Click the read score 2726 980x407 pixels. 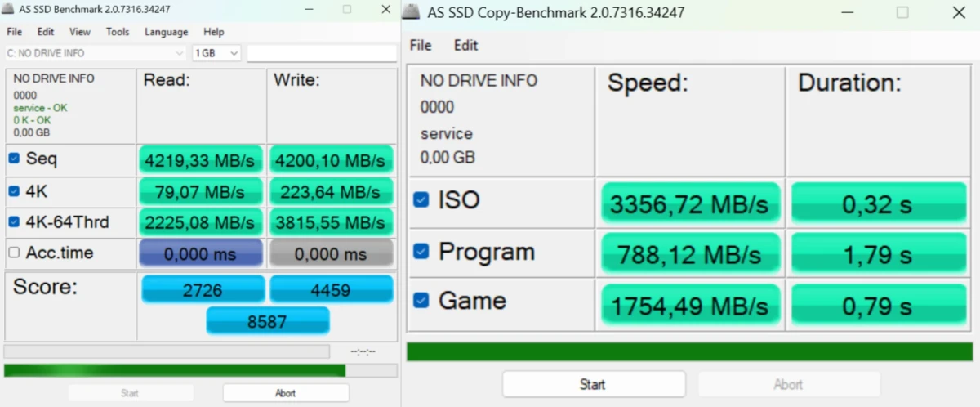(x=203, y=289)
